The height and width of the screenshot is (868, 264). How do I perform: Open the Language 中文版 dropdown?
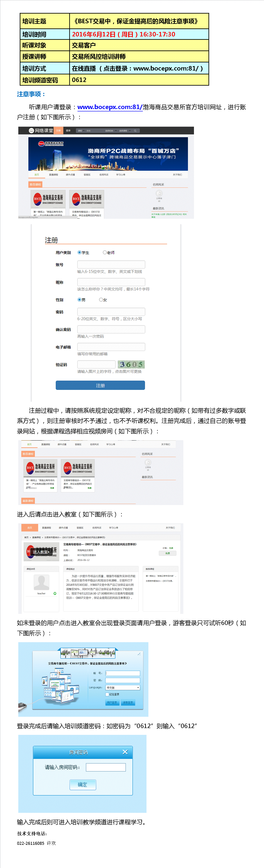pos(123,687)
